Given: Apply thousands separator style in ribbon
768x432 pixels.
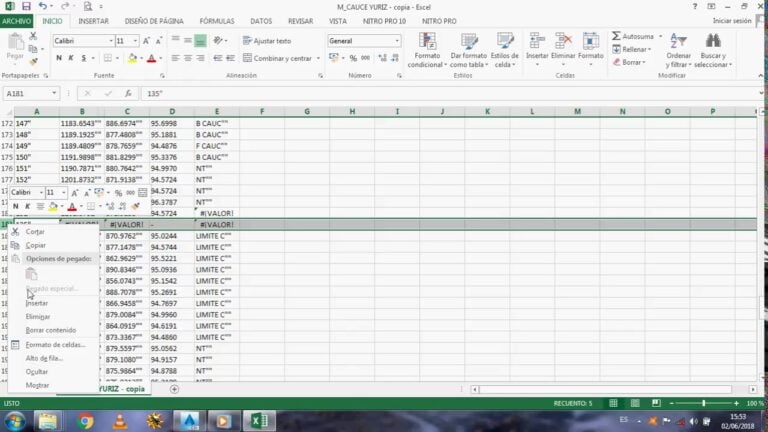Looking at the screenshot, I should pos(365,58).
